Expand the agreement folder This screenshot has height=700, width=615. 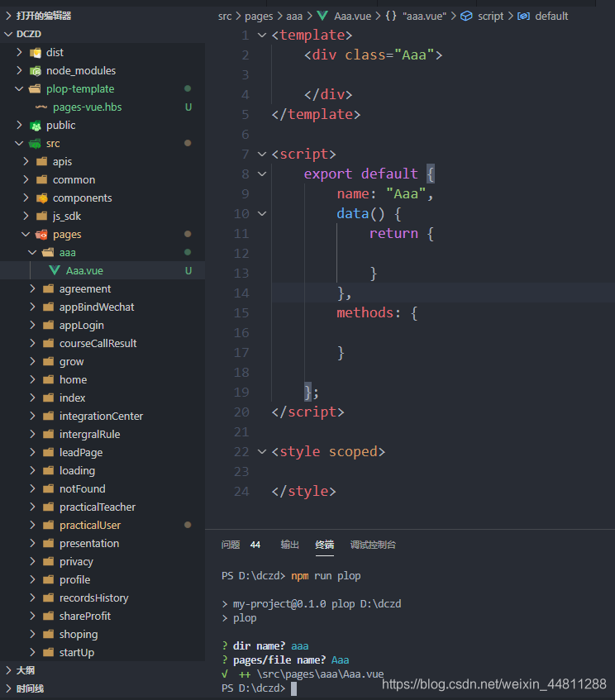[x=32, y=288]
